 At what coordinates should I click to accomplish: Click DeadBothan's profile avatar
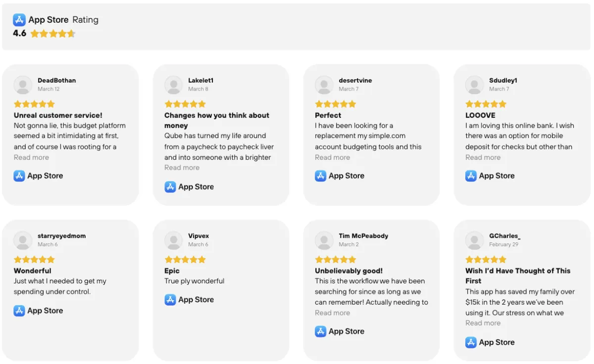(23, 85)
